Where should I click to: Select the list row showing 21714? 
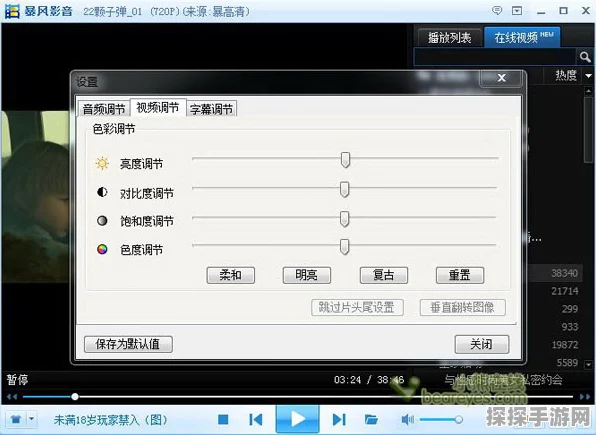click(x=555, y=291)
